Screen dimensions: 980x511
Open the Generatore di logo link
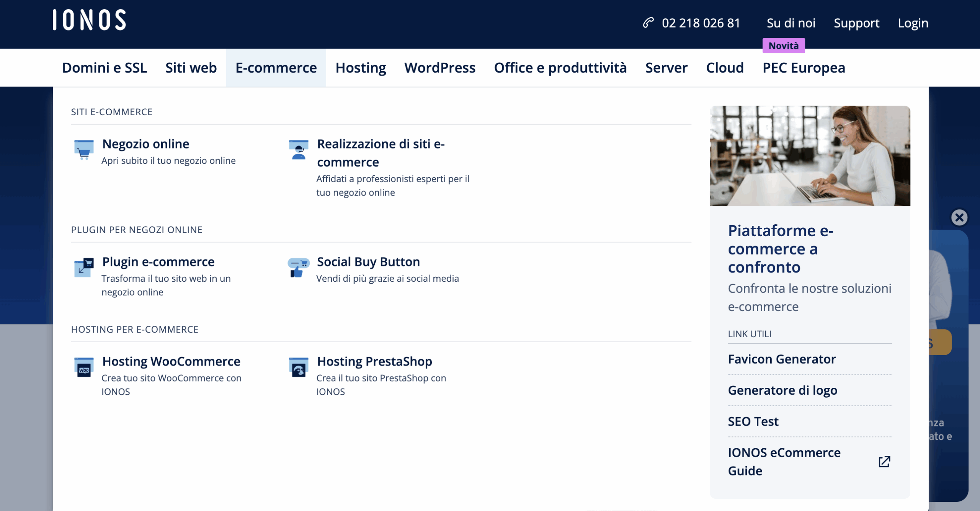pos(782,390)
